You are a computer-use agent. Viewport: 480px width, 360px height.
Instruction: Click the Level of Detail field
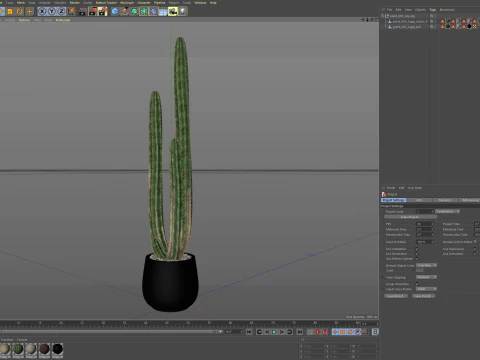click(425, 242)
